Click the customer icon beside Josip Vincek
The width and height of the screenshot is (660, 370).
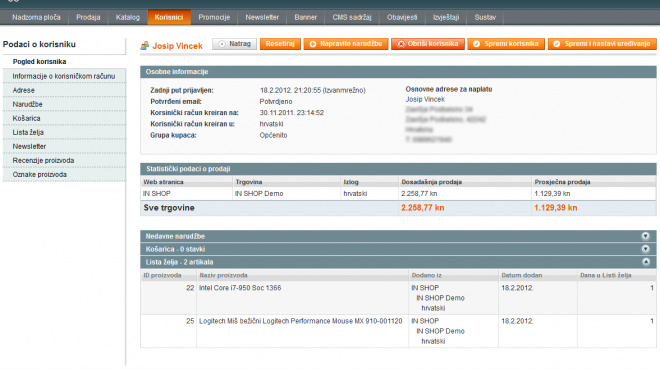(145, 45)
